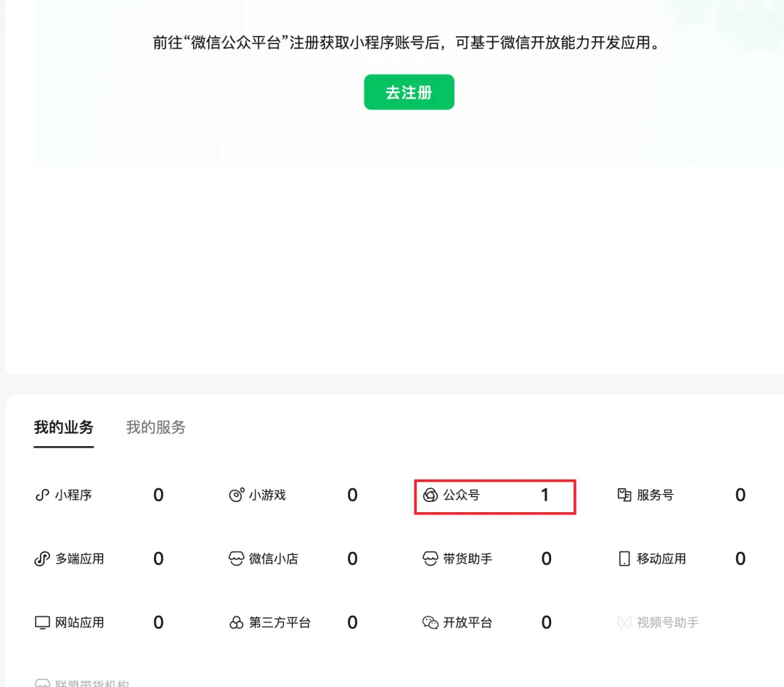This screenshot has width=784, height=687.
Task: Open the 第三方平台 business entry
Action: [280, 622]
